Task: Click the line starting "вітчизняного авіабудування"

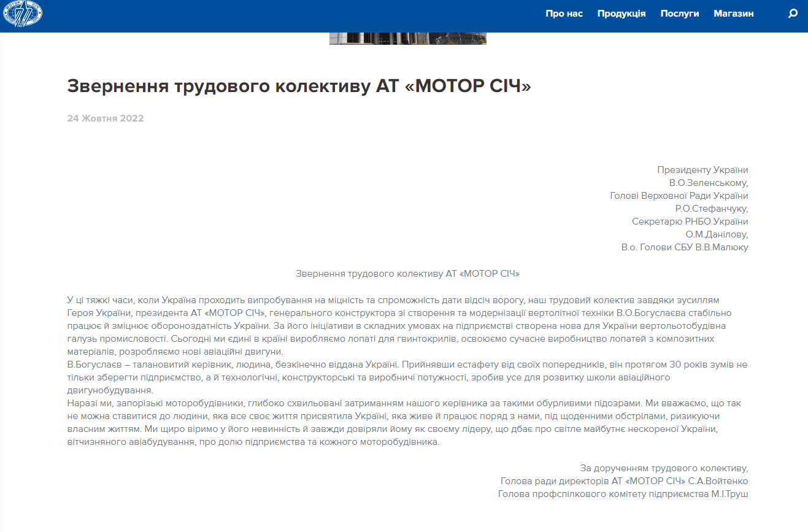Action: pyautogui.click(x=253, y=442)
